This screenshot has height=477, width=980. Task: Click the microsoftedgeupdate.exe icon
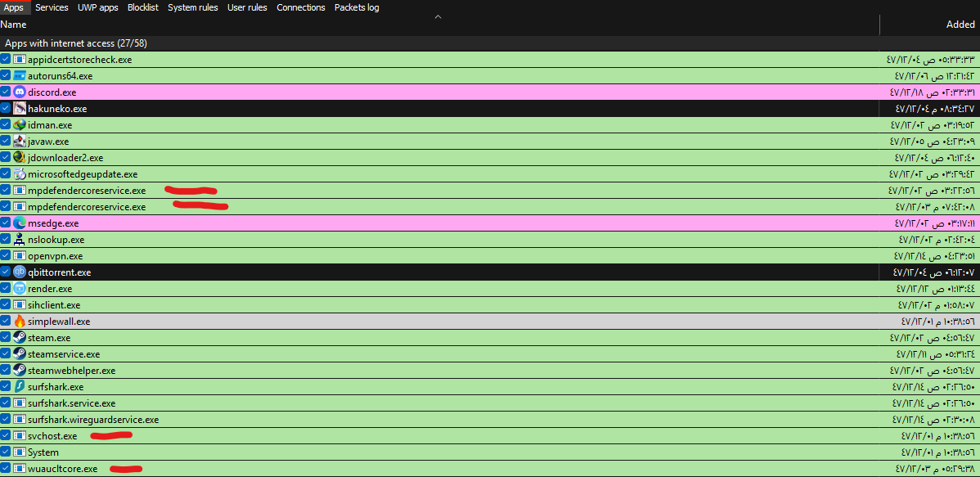(20, 173)
